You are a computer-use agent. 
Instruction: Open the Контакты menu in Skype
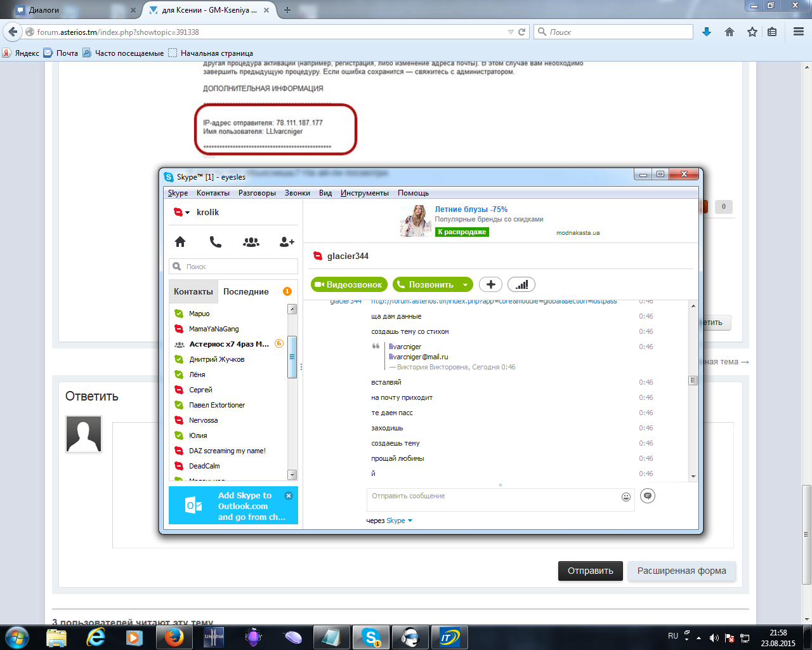coord(213,193)
